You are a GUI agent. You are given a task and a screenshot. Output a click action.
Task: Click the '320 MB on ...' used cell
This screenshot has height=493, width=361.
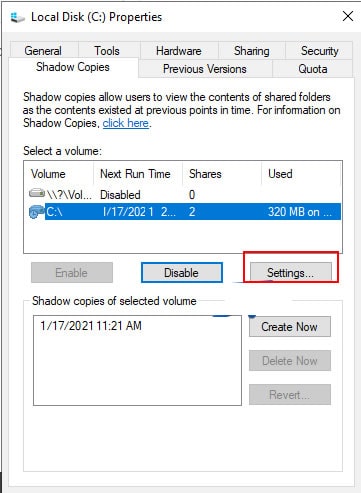(x=300, y=212)
